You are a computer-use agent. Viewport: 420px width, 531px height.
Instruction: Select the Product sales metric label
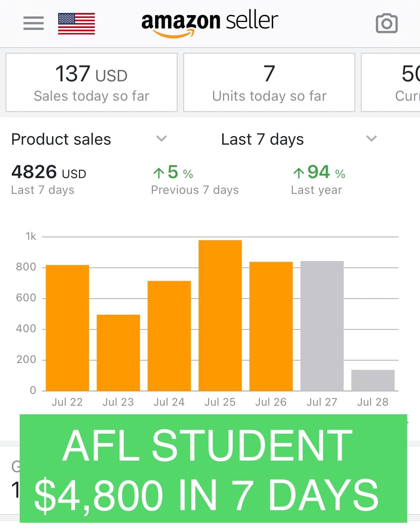[x=61, y=139]
